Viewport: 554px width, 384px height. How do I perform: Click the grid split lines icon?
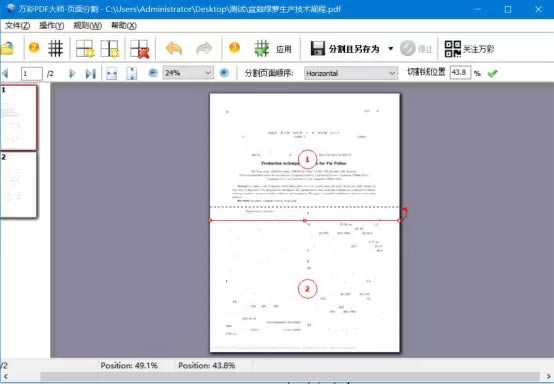[x=55, y=48]
